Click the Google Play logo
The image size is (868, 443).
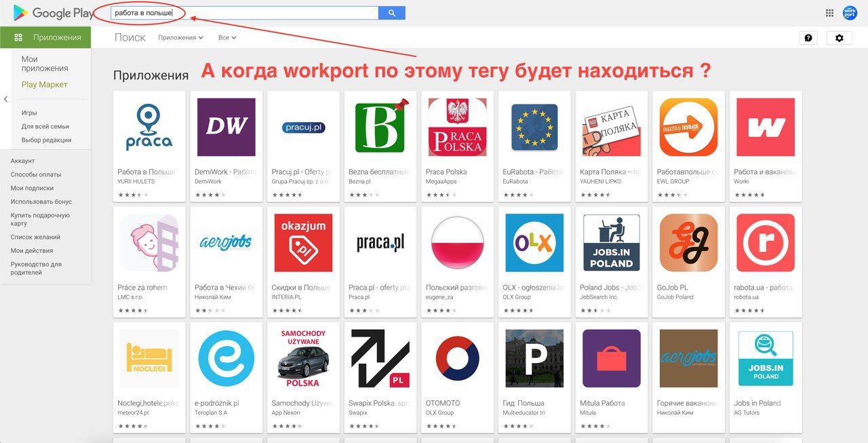(x=53, y=13)
